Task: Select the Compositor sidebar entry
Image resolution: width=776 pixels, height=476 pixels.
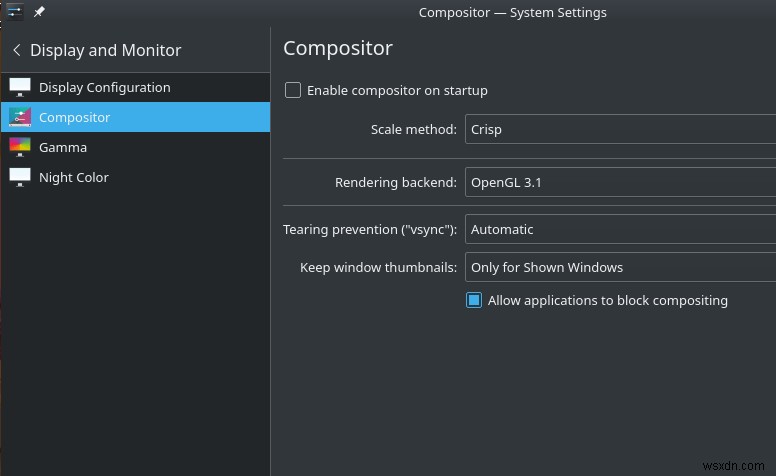Action: point(136,117)
